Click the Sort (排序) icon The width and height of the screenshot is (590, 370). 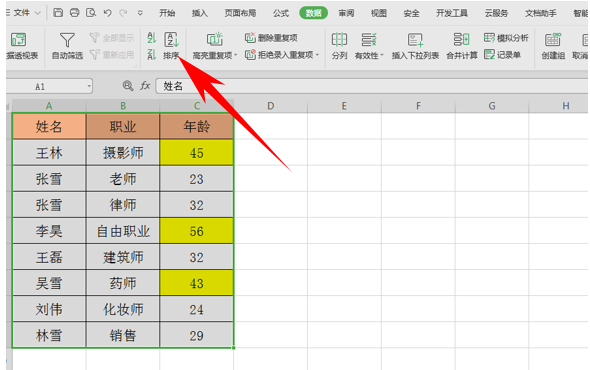[x=171, y=40]
